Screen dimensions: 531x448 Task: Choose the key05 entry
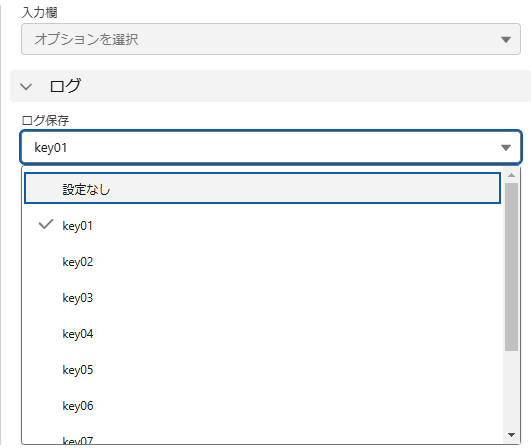(262, 370)
